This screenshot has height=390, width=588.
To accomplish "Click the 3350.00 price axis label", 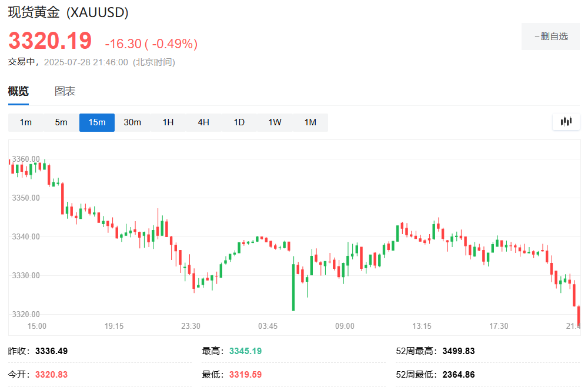I will coord(26,198).
